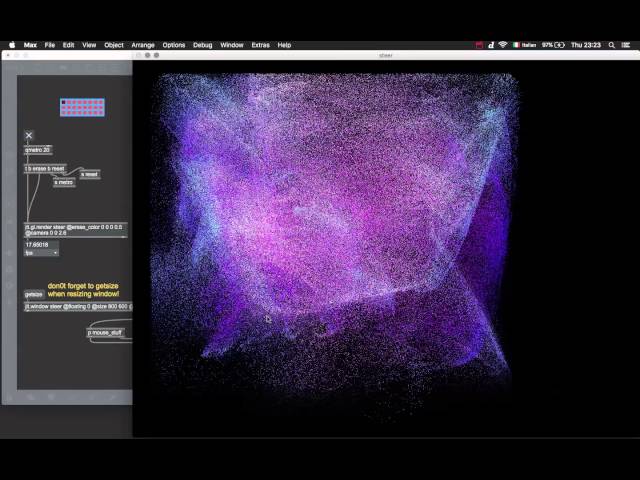This screenshot has width=640, height=480.
Task: Select the qmetro 20 object
Action: (x=38, y=150)
